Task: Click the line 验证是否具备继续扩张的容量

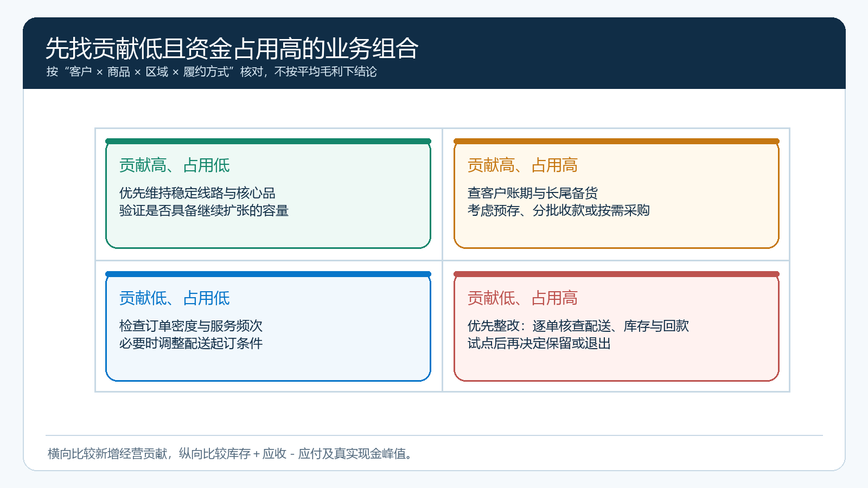Action: click(x=204, y=210)
